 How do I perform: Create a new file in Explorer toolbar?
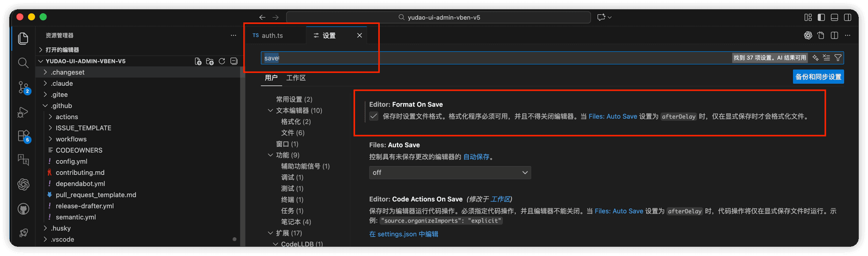point(198,61)
